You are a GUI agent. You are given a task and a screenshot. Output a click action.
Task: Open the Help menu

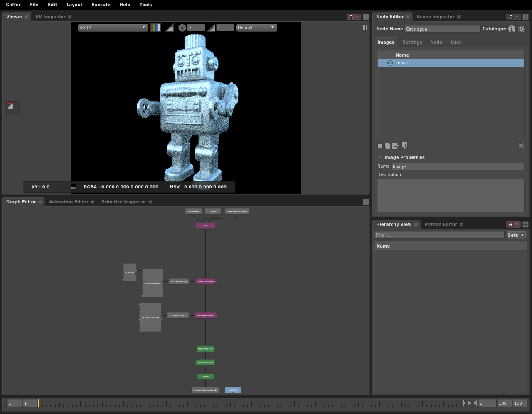(x=125, y=5)
